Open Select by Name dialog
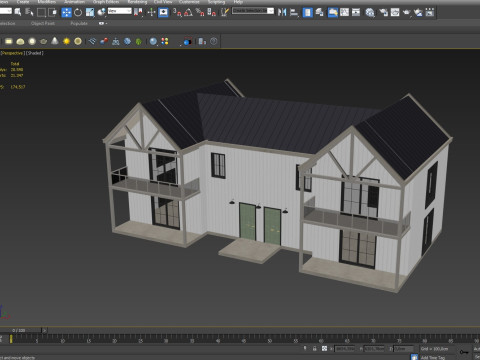The image size is (480, 360). [29, 13]
